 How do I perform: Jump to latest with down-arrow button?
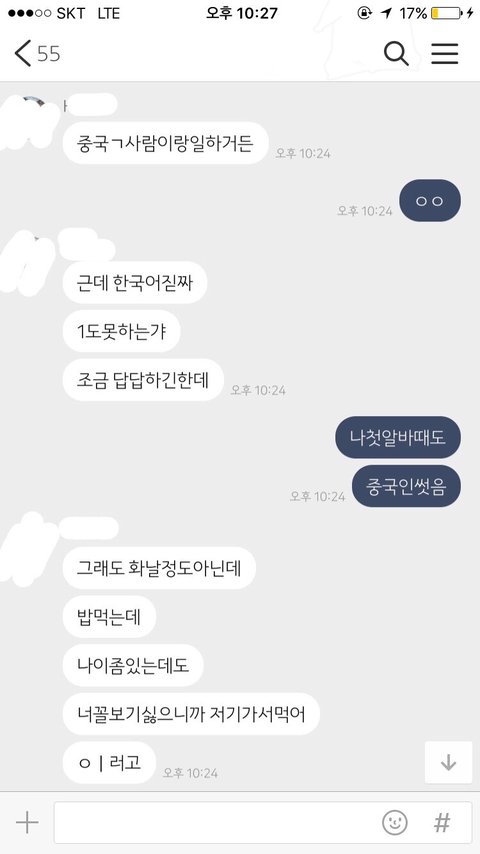tap(448, 762)
